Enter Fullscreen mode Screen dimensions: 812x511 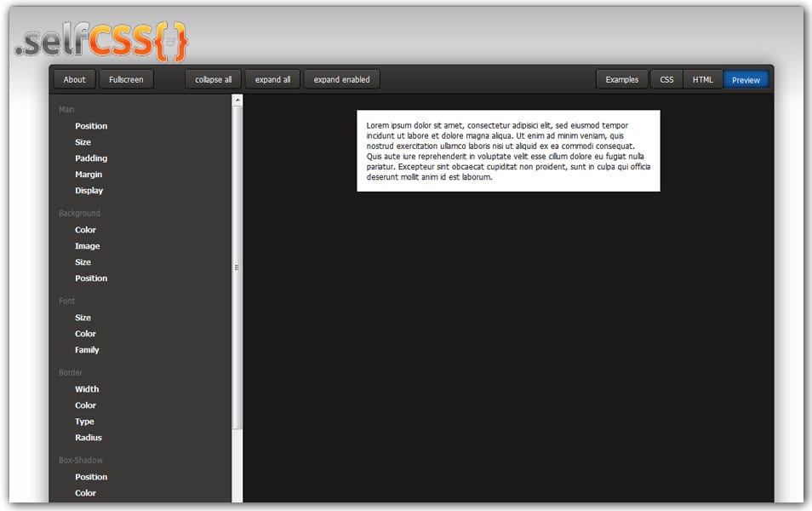126,79
